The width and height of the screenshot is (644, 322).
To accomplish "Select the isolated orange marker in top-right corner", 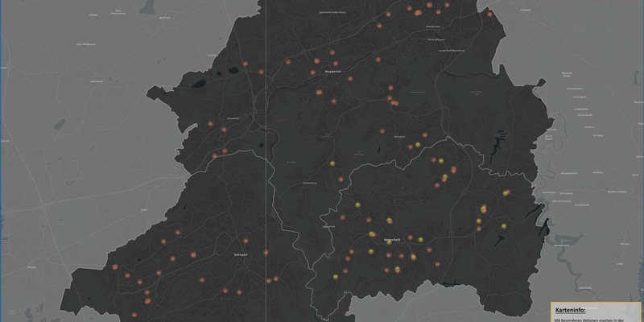I will point(489,13).
